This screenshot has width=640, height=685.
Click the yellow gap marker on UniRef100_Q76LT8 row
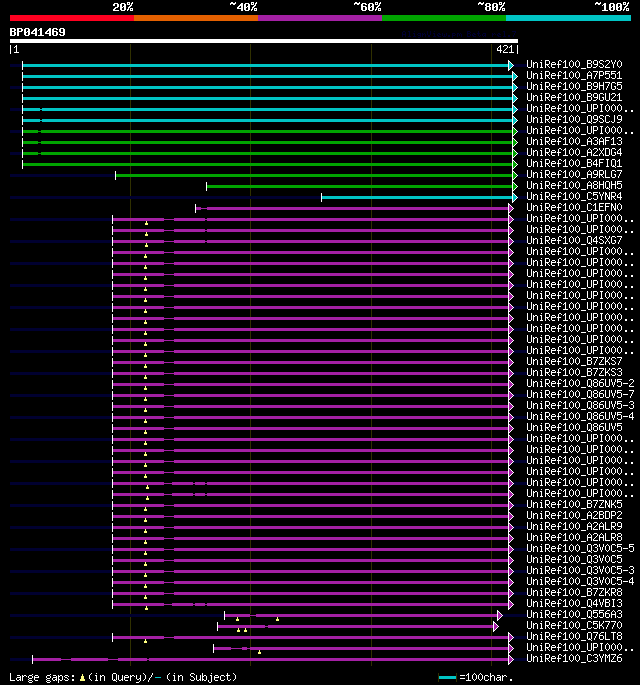tap(145, 641)
